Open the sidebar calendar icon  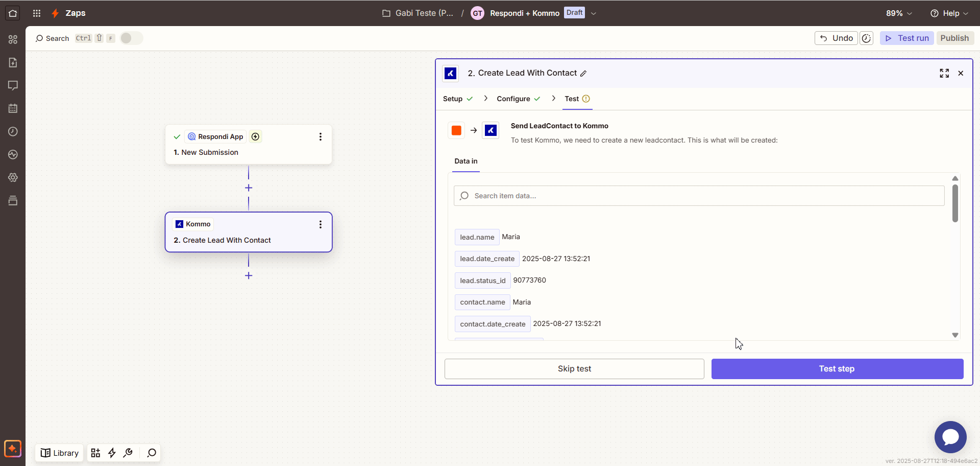click(13, 108)
